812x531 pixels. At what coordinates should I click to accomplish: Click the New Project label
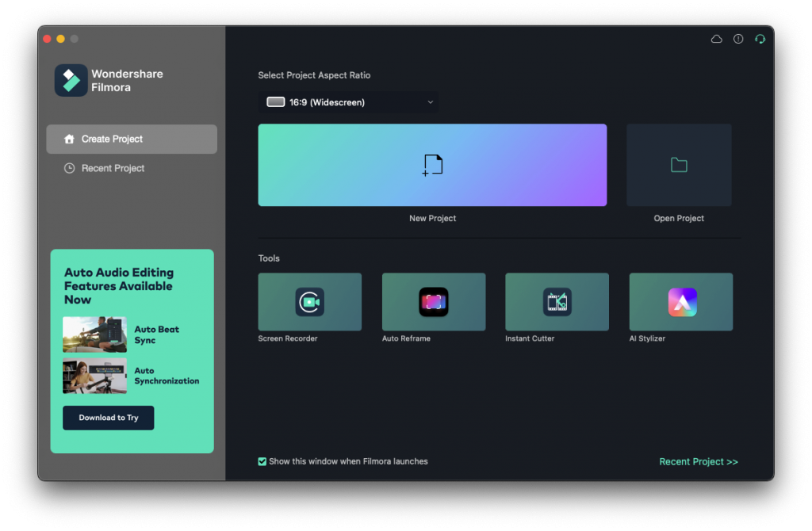tap(432, 219)
